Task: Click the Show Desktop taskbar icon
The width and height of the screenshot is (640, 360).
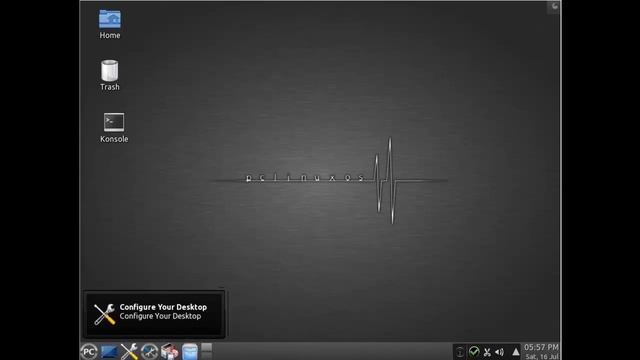Action: (109, 352)
